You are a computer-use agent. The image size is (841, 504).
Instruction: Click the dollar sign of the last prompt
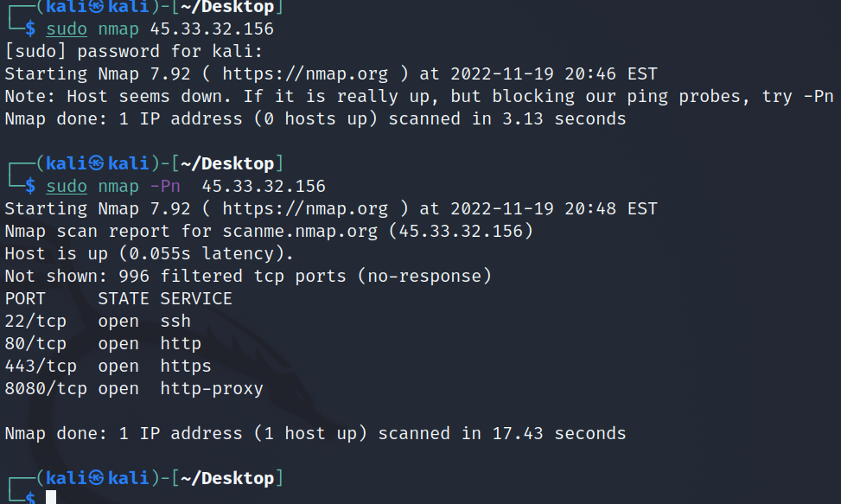(x=30, y=498)
